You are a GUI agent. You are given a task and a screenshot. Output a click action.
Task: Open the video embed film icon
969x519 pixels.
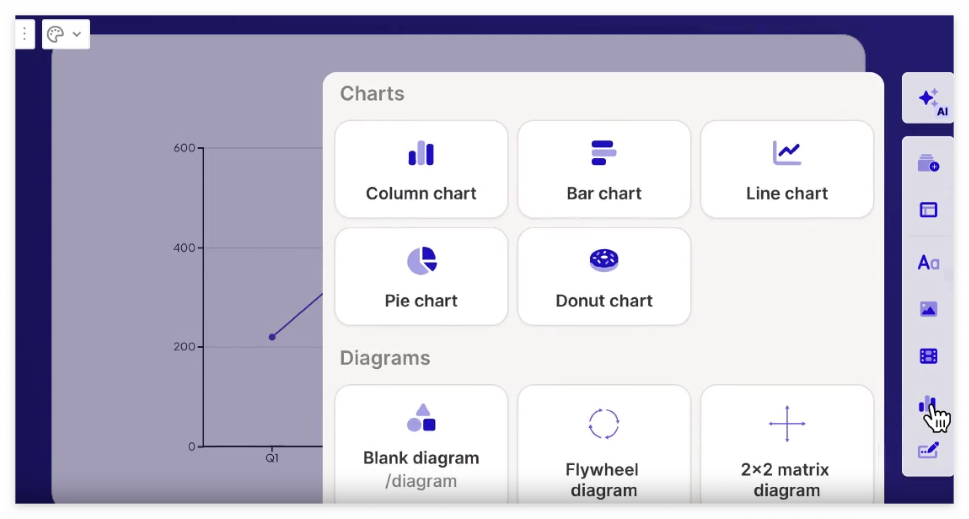point(928,356)
